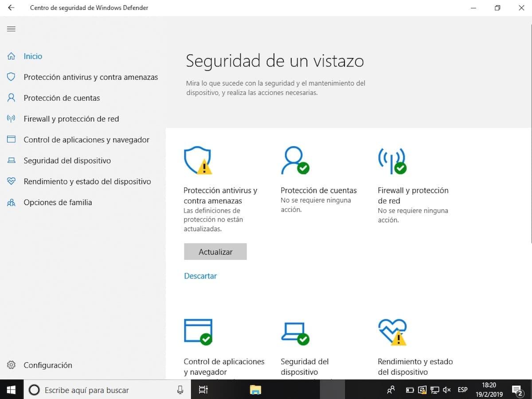Viewport: 532px width, 399px height.
Task: Click the Descartar link
Action: point(200,276)
